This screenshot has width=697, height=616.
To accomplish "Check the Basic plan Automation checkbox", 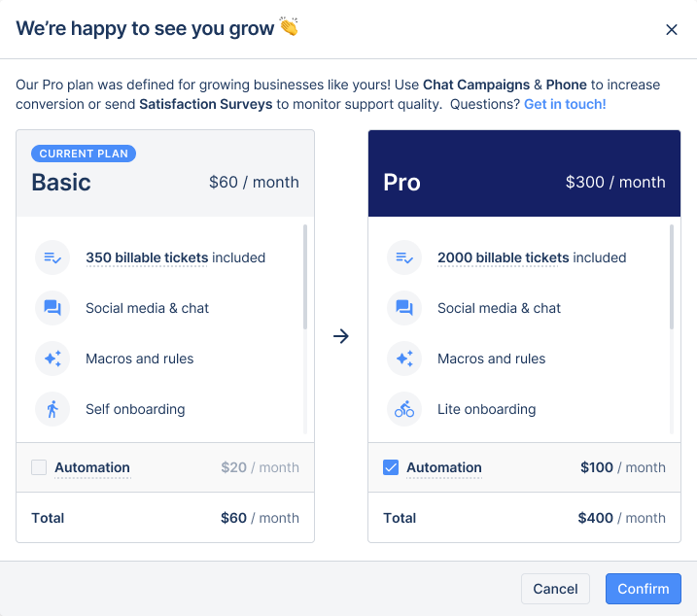I will (39, 467).
